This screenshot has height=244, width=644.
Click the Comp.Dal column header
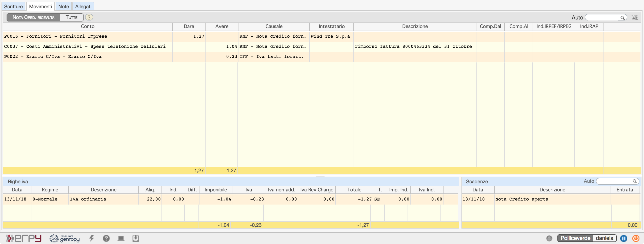[490, 27]
